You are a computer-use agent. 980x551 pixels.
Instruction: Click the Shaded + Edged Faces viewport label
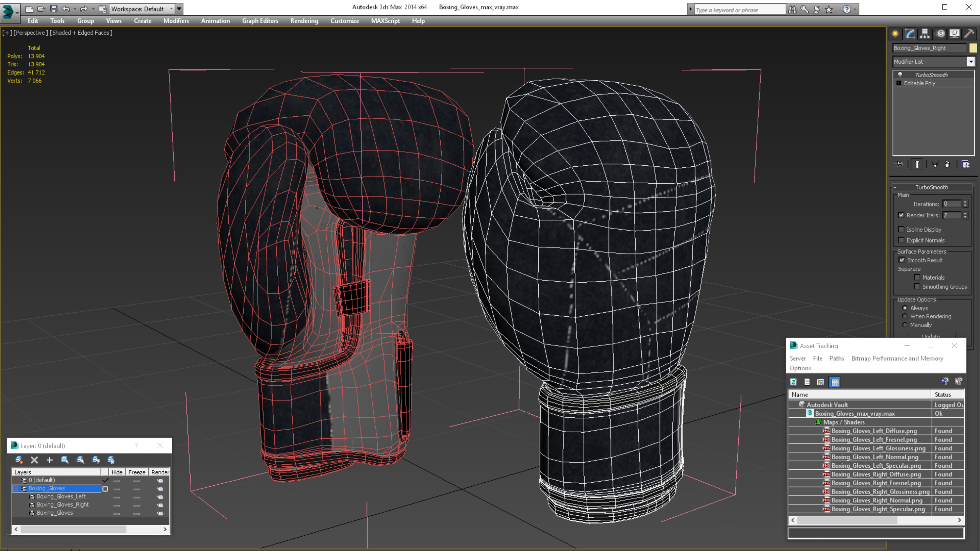tap(81, 33)
